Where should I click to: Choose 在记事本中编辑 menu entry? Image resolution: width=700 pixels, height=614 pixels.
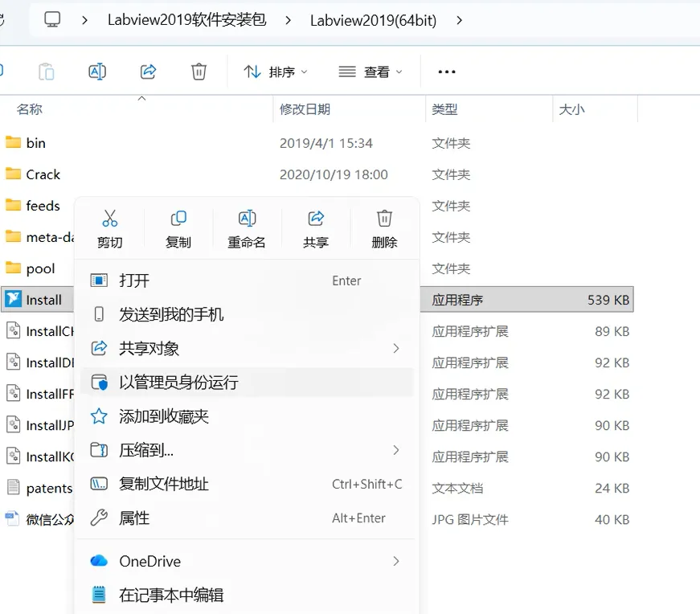(247, 596)
